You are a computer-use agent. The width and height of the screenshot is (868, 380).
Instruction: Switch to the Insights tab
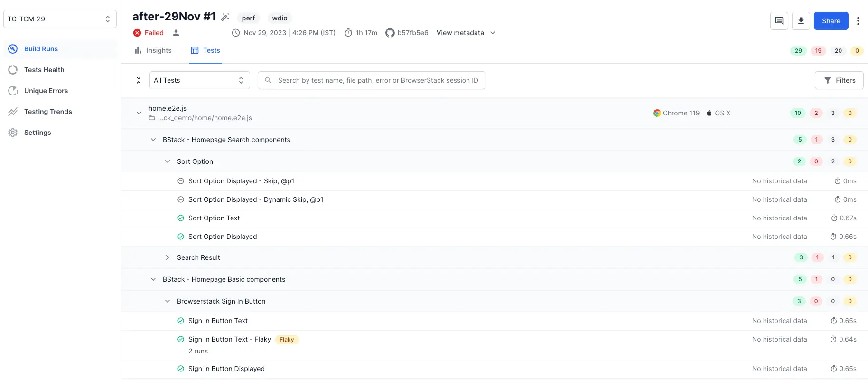pyautogui.click(x=153, y=50)
